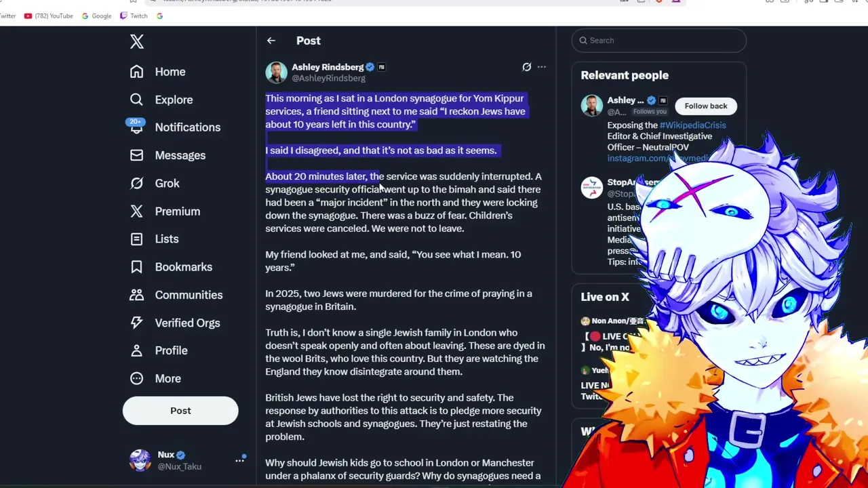Open the post's three-dot more menu
868x488 pixels.
pyautogui.click(x=542, y=67)
